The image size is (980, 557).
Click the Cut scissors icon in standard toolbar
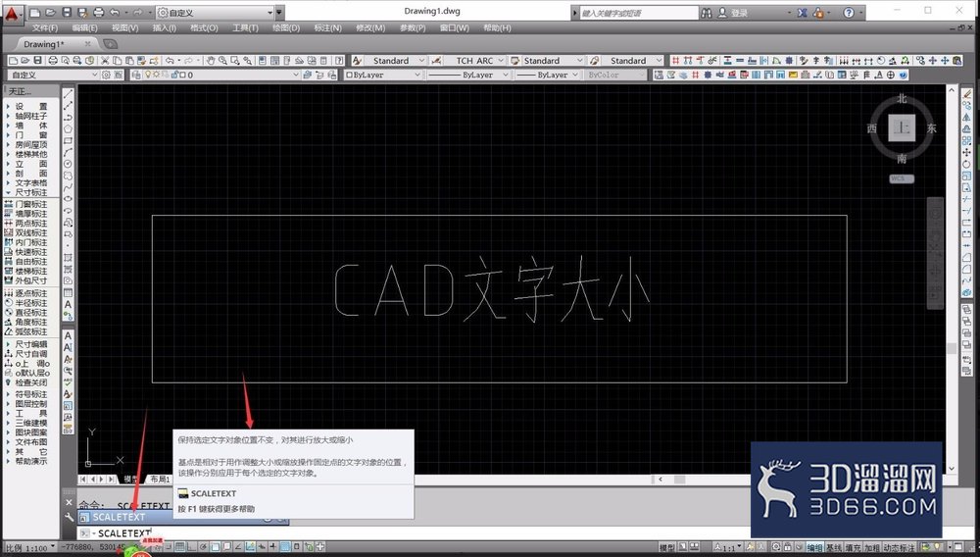point(105,61)
